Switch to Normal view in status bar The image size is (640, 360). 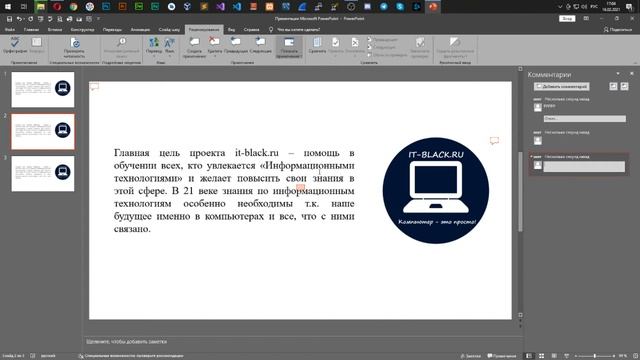click(x=529, y=356)
